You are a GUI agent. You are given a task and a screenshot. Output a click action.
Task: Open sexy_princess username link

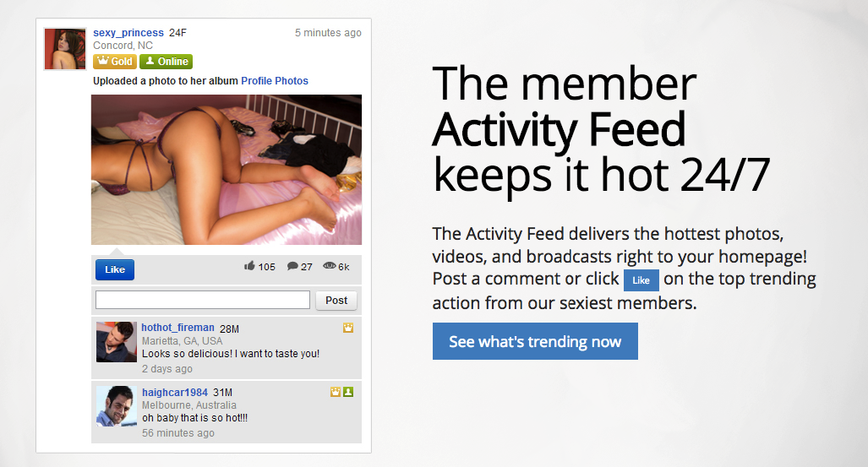point(128,33)
